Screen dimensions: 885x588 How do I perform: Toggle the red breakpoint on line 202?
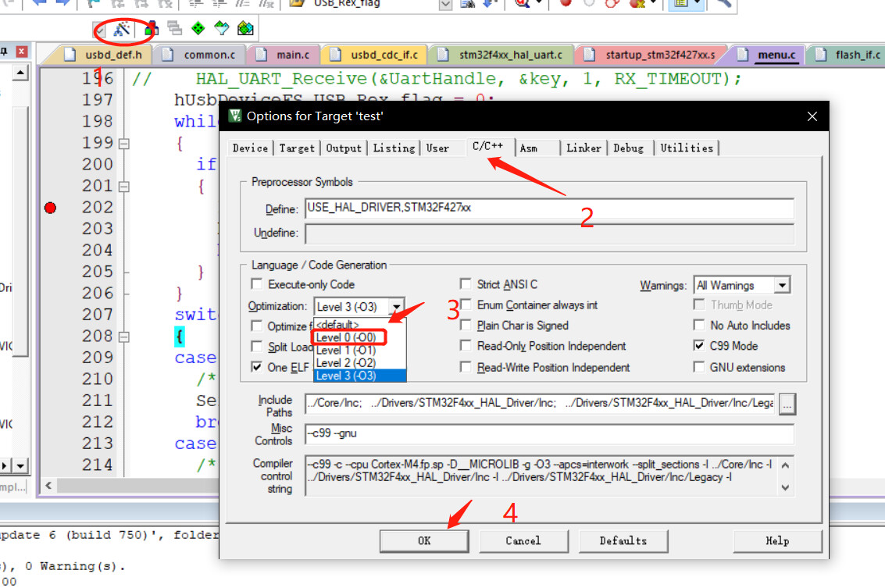click(x=50, y=208)
